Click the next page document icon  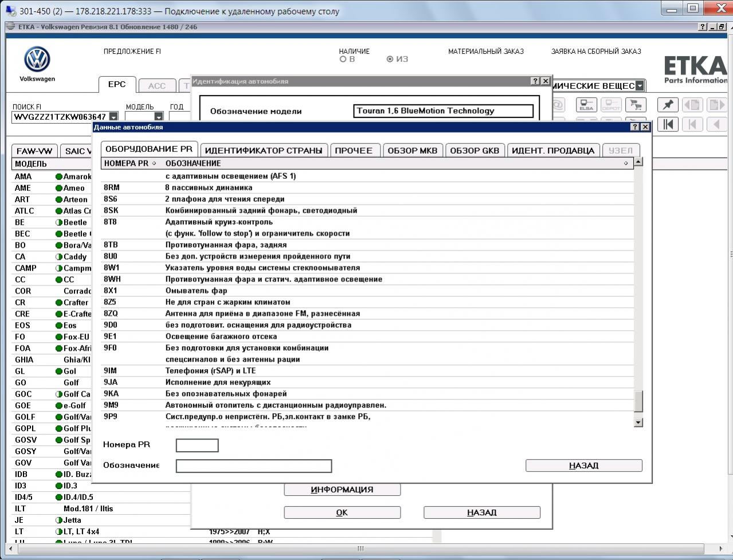pos(716,105)
